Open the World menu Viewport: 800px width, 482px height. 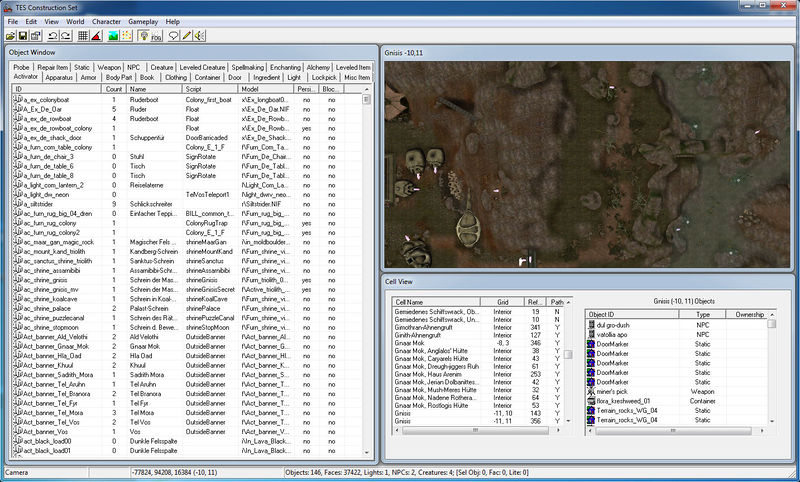pyautogui.click(x=76, y=20)
